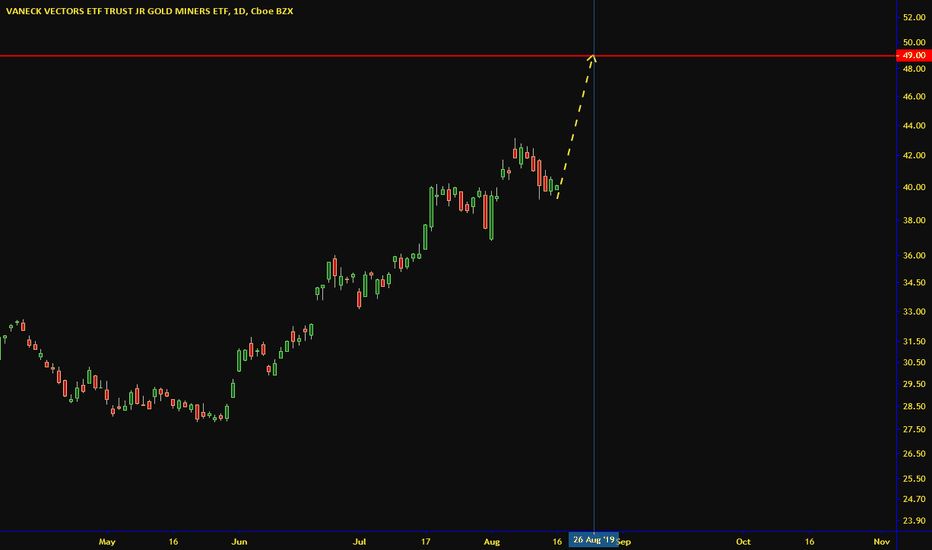
Task: Click the 30.50 price axis label
Action: (914, 362)
